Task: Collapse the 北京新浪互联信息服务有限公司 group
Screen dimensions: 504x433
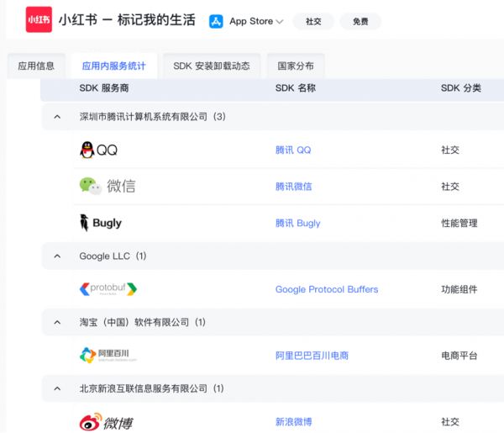Action: click(x=57, y=388)
